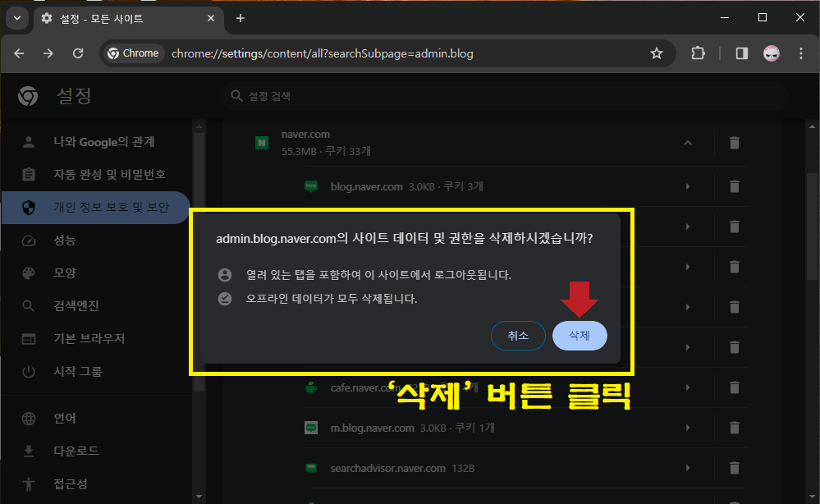Open the tab search dropdown arrow

pyautogui.click(x=17, y=18)
